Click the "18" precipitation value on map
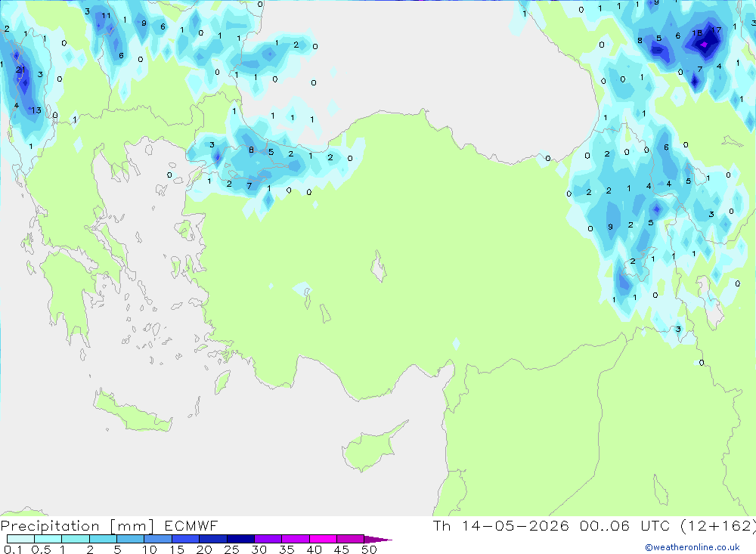This screenshot has width=756, height=554. [x=697, y=32]
